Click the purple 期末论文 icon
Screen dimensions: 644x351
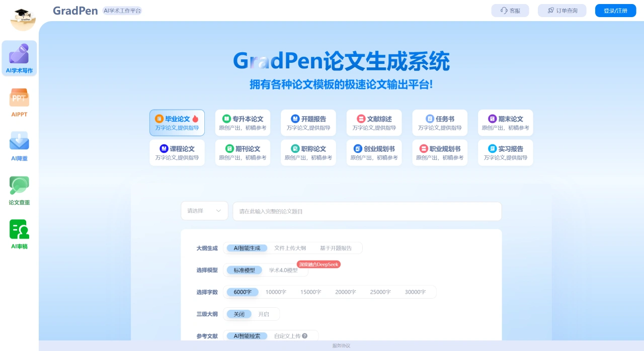click(493, 119)
